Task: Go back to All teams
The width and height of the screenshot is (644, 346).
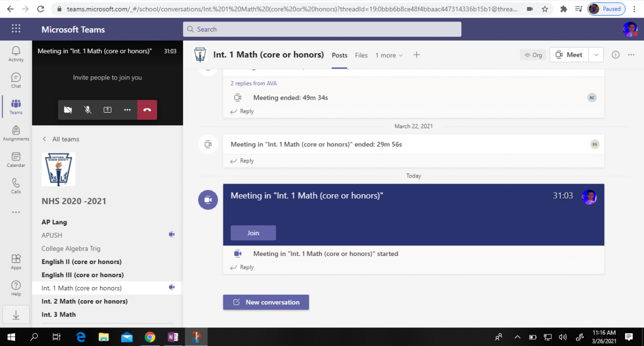Action: [x=61, y=139]
